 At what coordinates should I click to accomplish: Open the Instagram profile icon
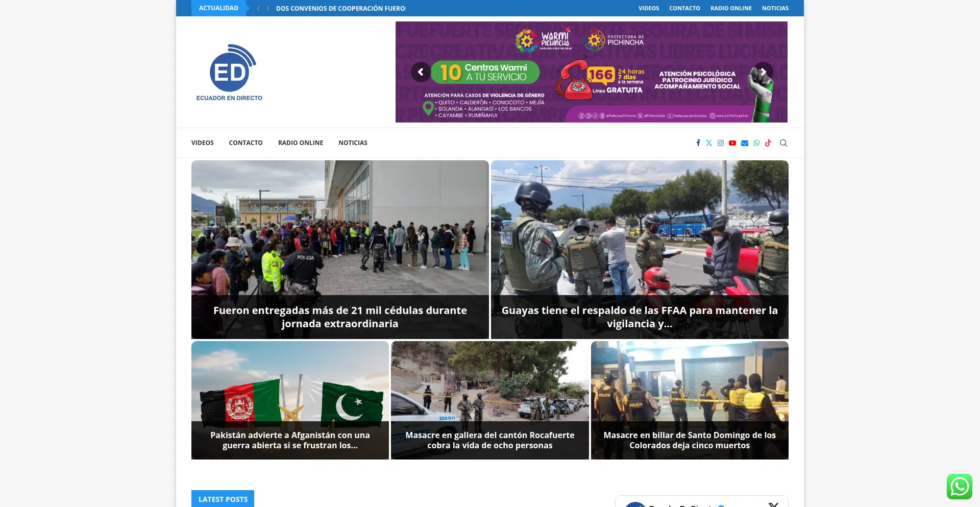[721, 143]
